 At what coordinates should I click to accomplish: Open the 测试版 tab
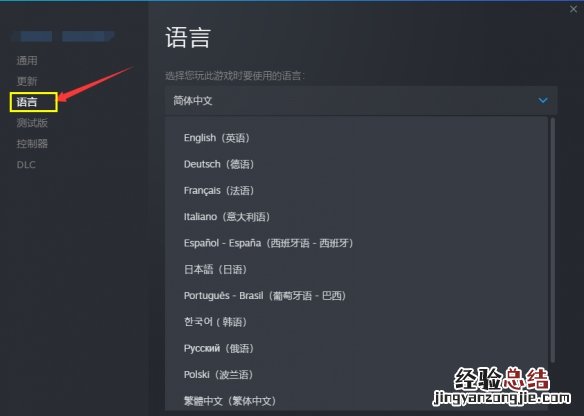coord(32,123)
